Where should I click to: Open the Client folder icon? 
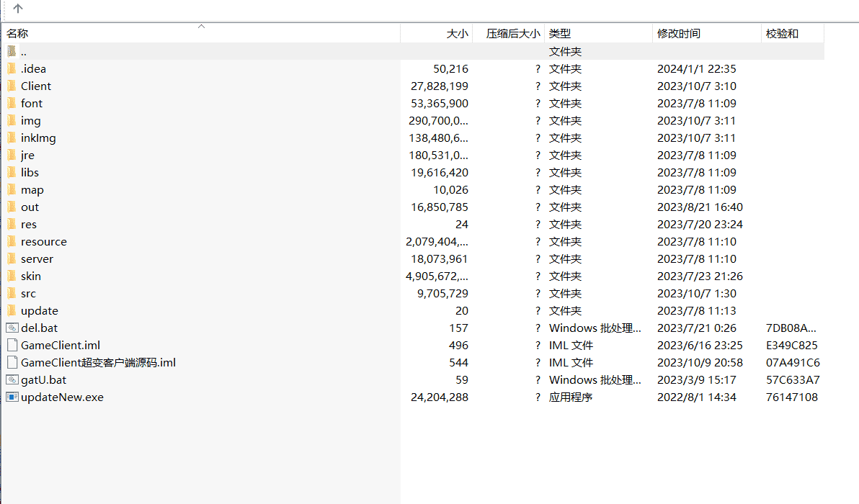(12, 86)
